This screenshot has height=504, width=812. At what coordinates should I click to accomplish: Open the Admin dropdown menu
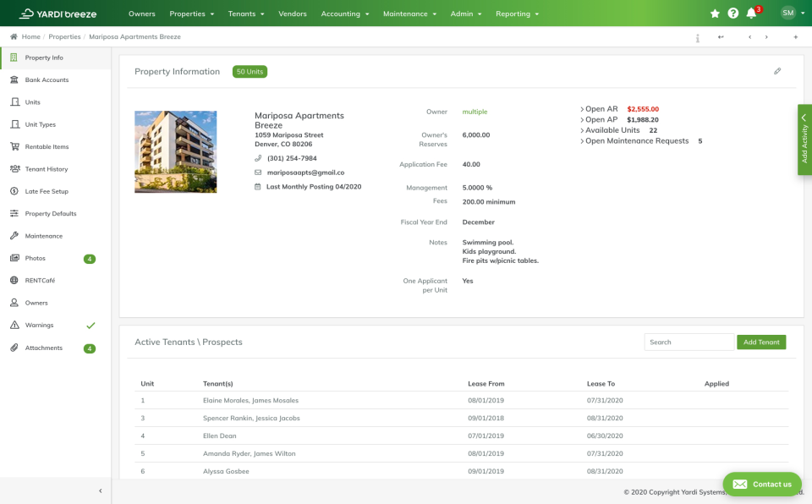[466, 14]
